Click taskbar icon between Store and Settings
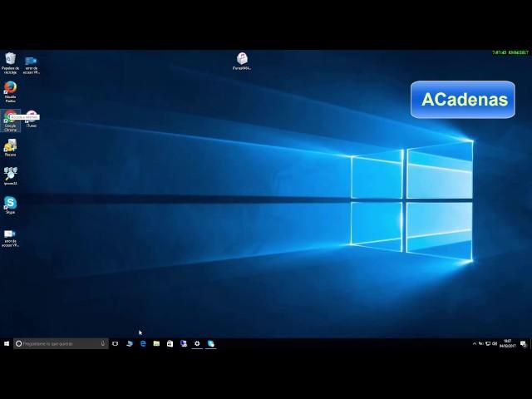The width and height of the screenshot is (532, 399). 184,343
